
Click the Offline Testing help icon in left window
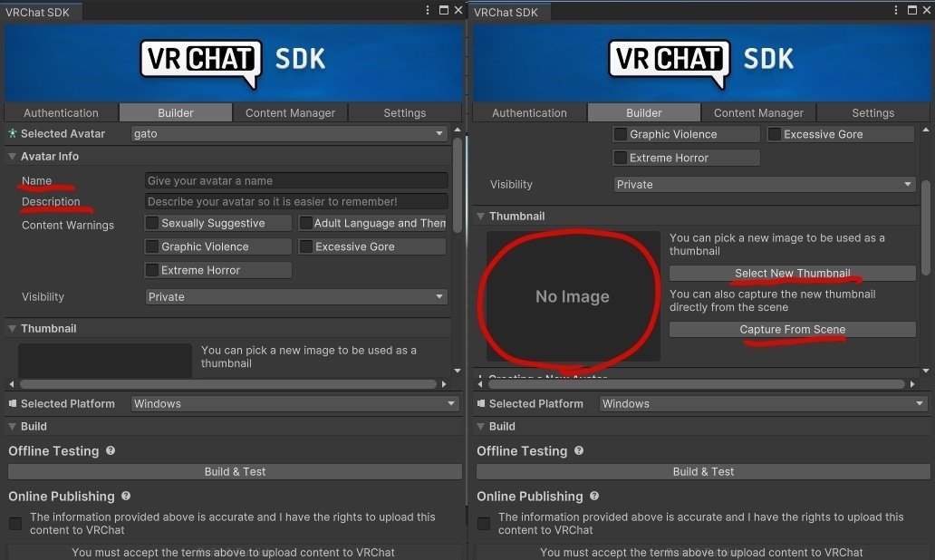click(x=111, y=451)
